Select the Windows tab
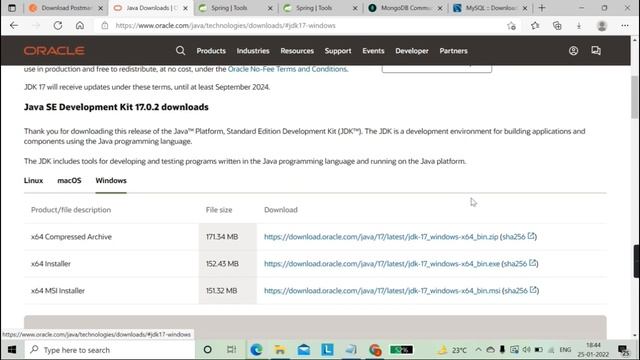The image size is (640, 360). tap(111, 180)
